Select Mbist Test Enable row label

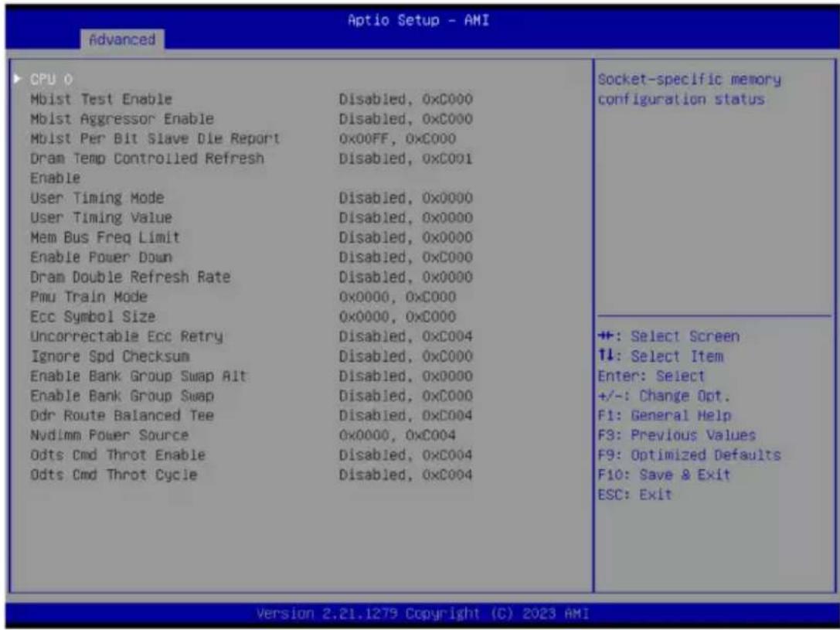(101, 99)
